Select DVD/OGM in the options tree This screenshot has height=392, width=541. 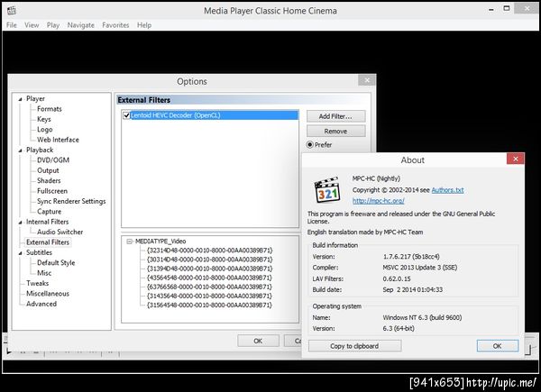coord(53,160)
